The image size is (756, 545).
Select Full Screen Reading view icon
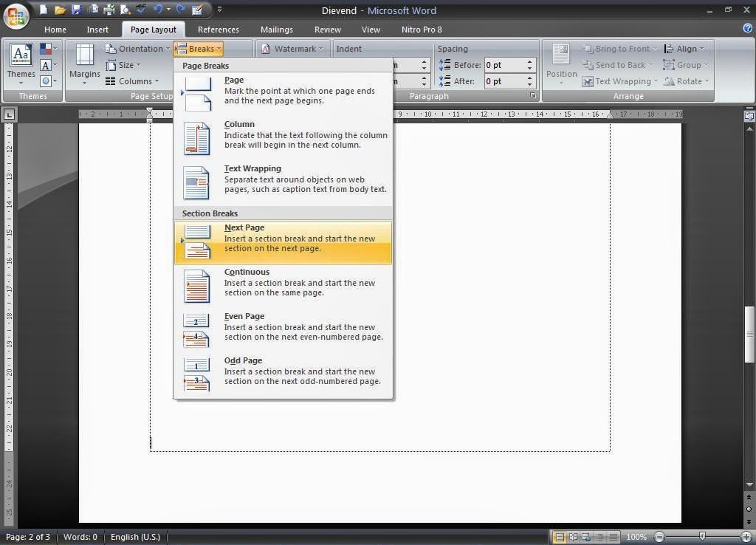click(x=573, y=537)
